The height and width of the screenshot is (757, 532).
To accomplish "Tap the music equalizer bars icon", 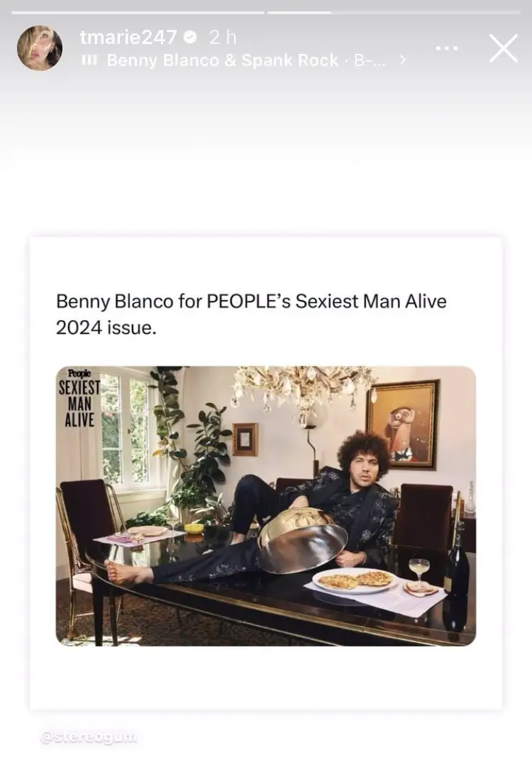I will pyautogui.click(x=89, y=60).
